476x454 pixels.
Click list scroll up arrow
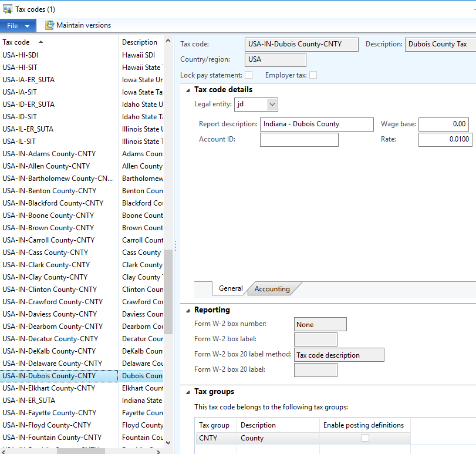click(x=168, y=41)
